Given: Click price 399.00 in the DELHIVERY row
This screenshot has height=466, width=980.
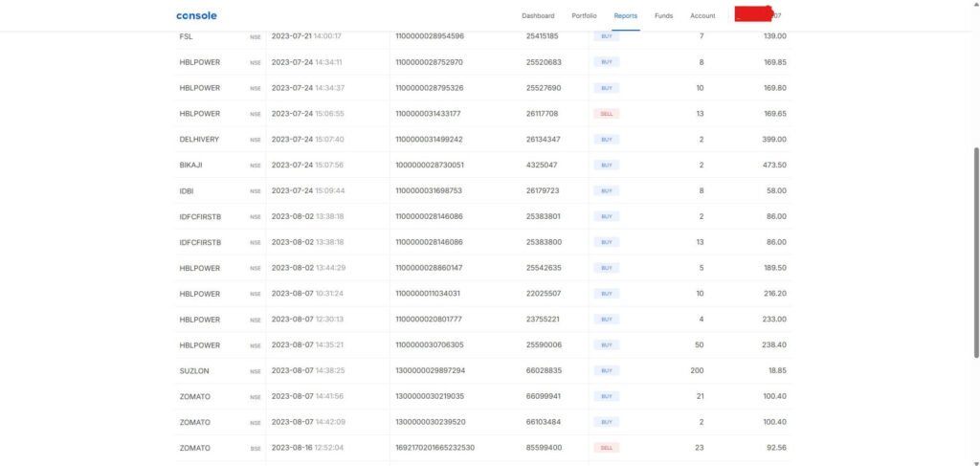Looking at the screenshot, I should [x=774, y=140].
